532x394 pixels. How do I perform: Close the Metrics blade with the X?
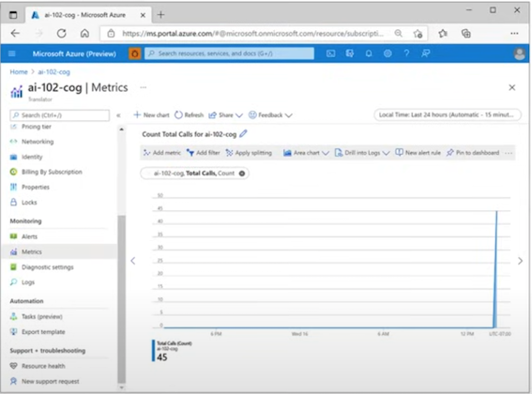point(512,87)
